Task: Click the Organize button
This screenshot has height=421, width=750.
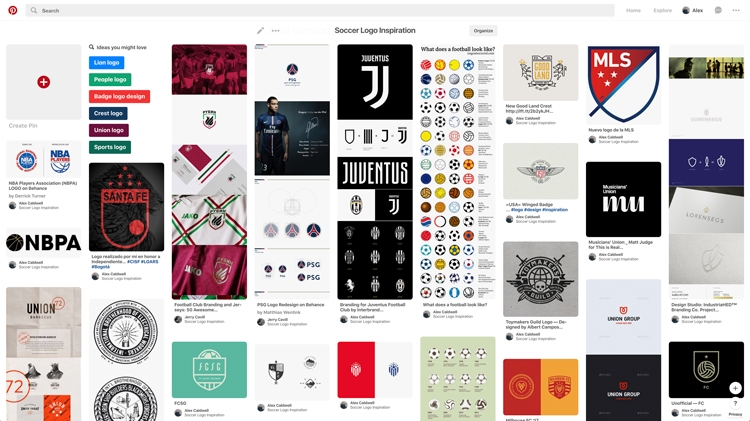Action: [x=483, y=31]
